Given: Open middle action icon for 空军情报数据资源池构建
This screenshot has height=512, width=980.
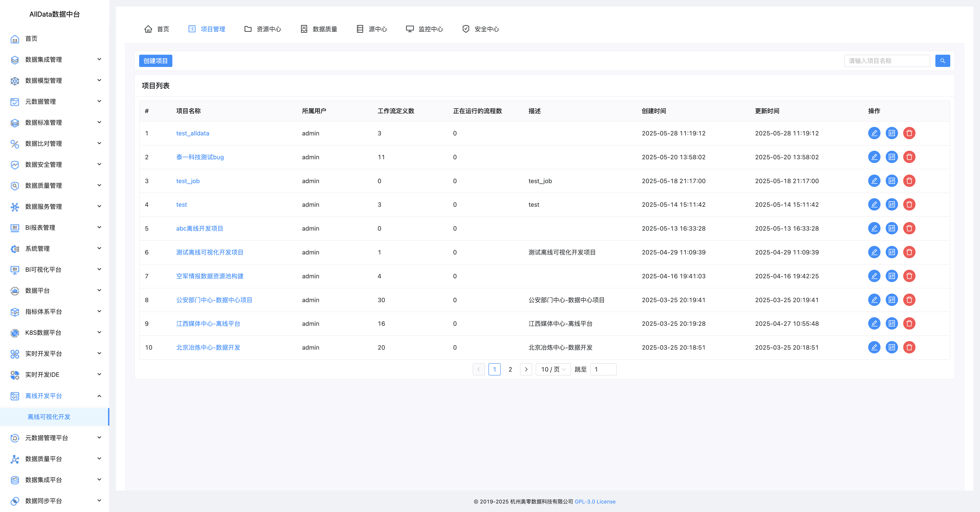Looking at the screenshot, I should [891, 276].
